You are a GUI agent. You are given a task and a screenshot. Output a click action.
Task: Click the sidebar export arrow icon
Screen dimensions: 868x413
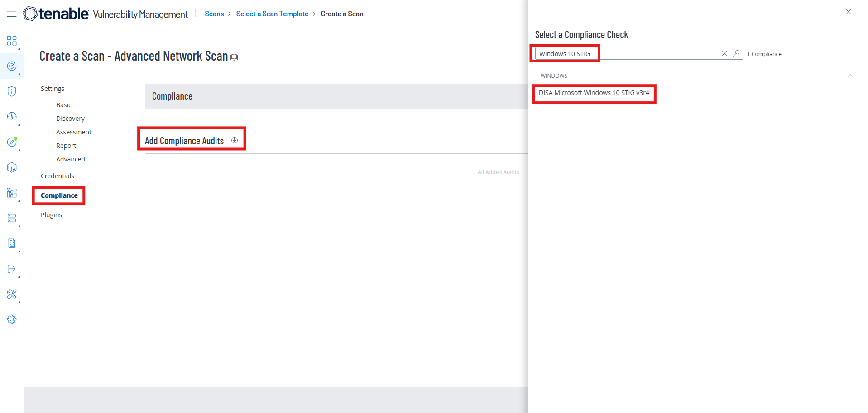click(x=12, y=269)
